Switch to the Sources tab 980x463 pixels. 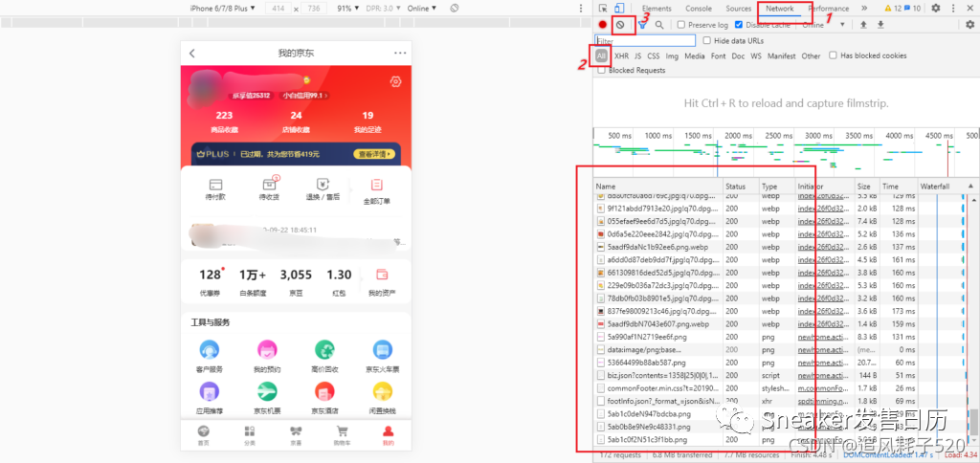point(738,8)
